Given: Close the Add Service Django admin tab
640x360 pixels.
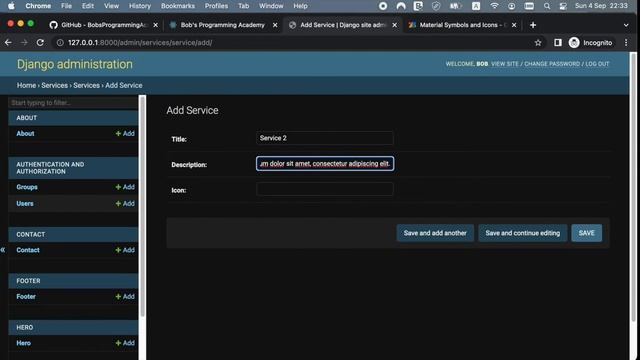Looking at the screenshot, I should (395, 25).
